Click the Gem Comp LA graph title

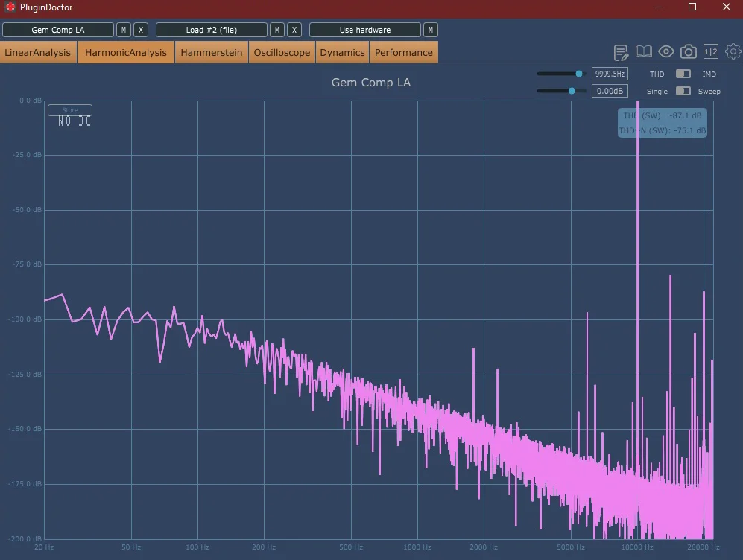371,83
